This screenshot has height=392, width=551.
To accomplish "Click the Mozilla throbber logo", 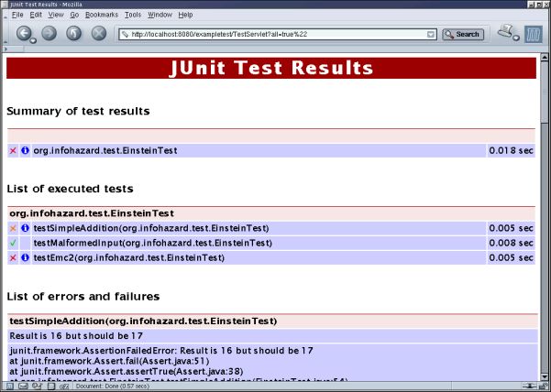I will pos(534,34).
